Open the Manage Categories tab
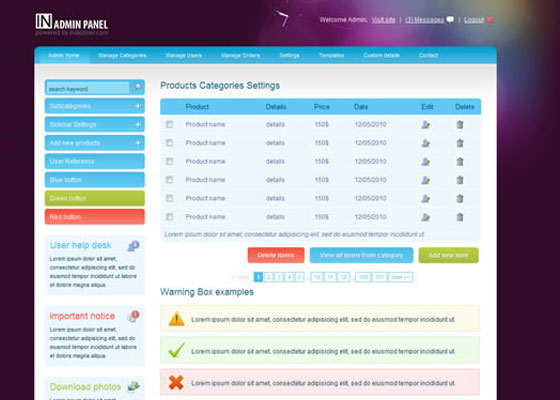 coord(122,56)
